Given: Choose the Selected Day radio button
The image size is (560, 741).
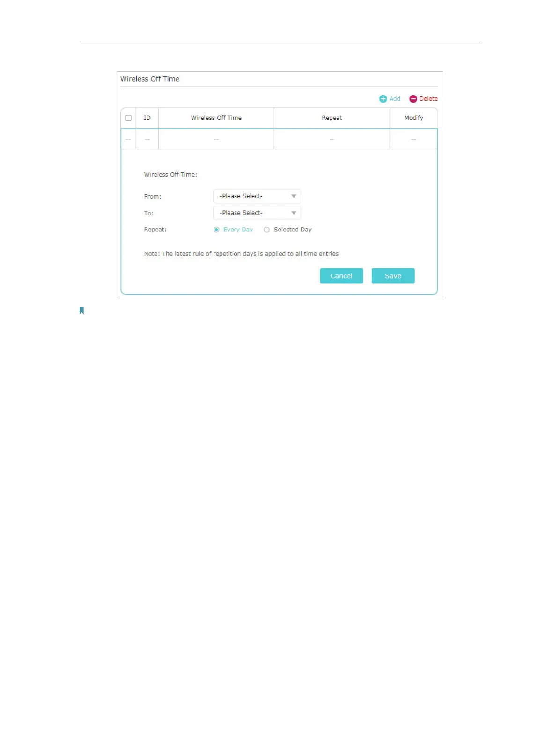Looking at the screenshot, I should [x=266, y=230].
